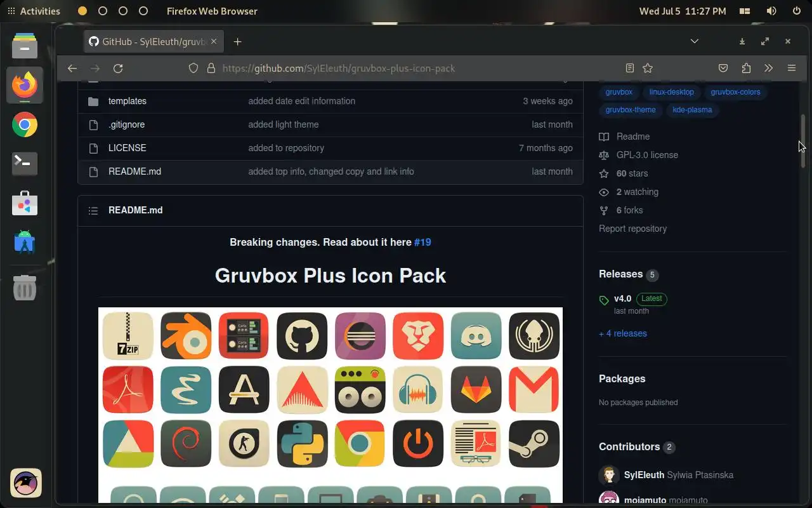Click the volume icon in top bar
The image size is (812, 508).
[x=771, y=11]
